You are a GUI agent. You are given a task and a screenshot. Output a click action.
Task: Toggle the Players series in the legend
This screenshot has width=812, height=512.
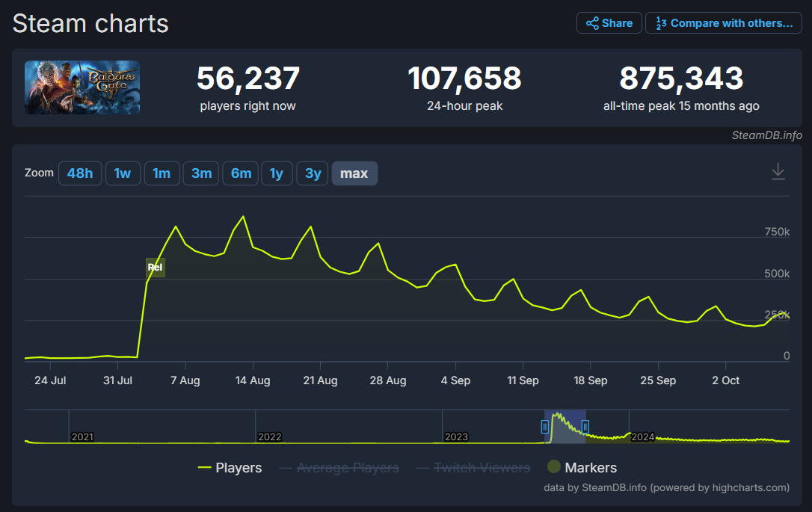(230, 468)
